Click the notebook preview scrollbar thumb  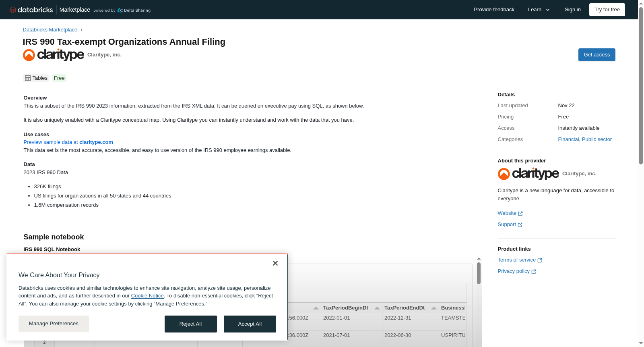(479, 273)
